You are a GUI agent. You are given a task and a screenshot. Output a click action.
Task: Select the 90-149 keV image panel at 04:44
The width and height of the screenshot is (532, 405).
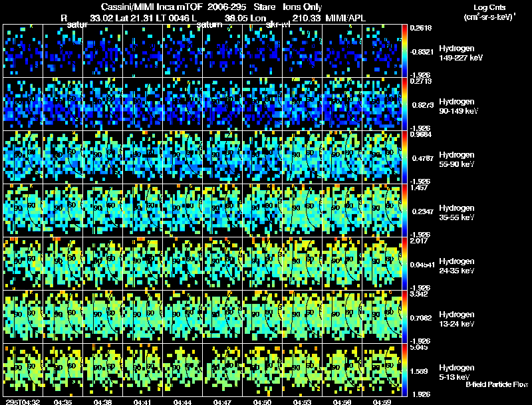pyautogui.click(x=182, y=104)
